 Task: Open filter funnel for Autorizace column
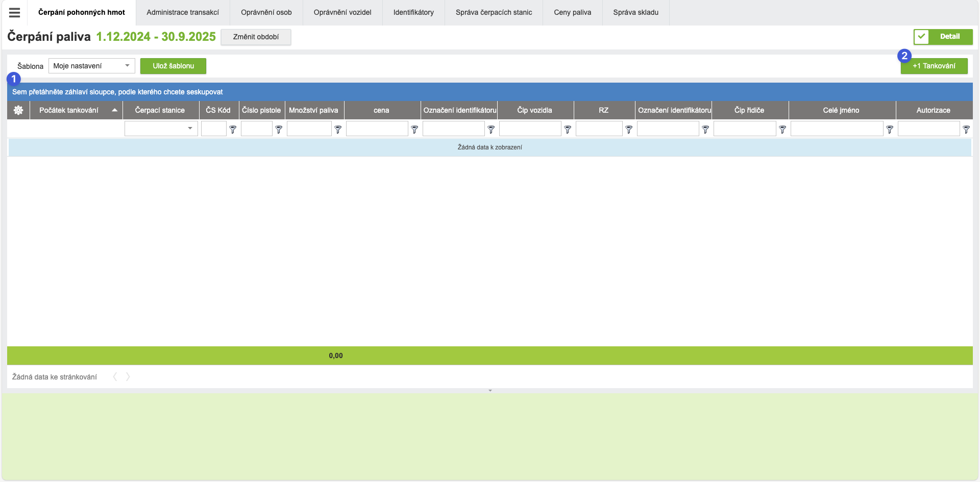coord(966,130)
